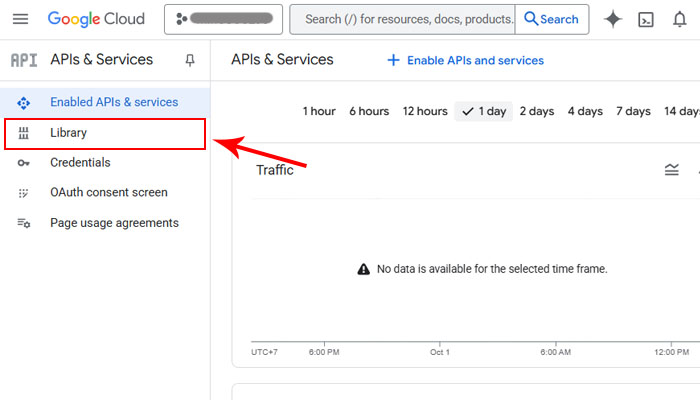Open the notifications bell

pyautogui.click(x=680, y=19)
